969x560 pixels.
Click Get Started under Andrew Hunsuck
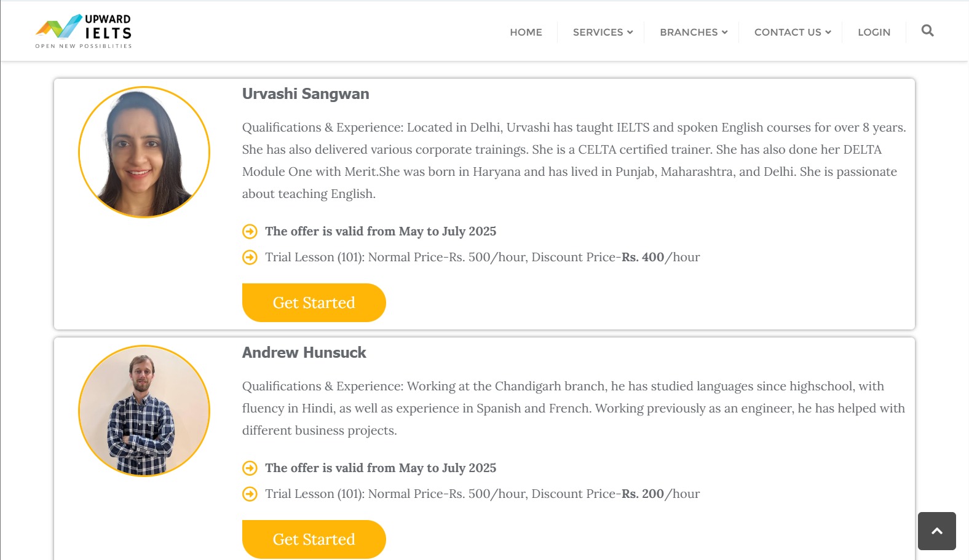coord(314,539)
